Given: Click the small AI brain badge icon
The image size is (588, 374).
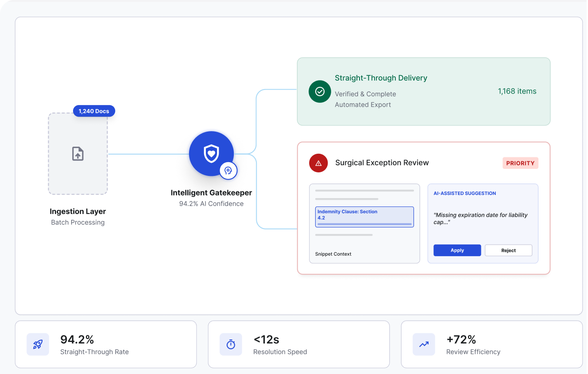Looking at the screenshot, I should (x=228, y=171).
